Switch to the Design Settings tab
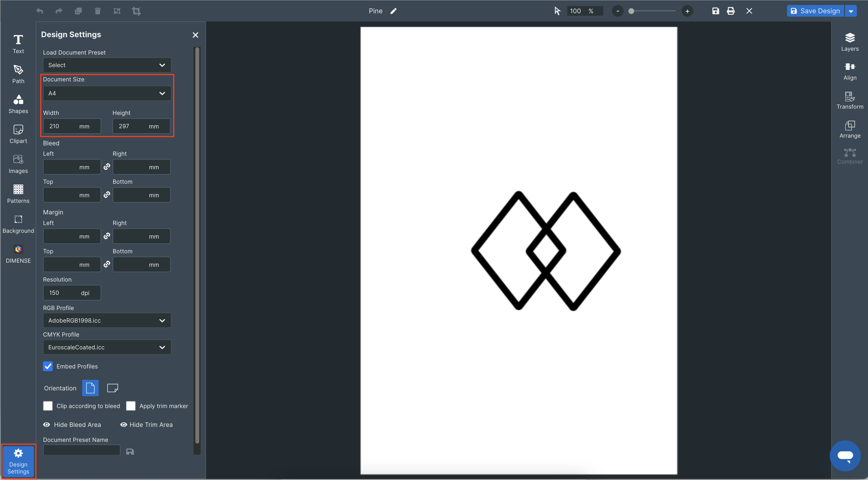Viewport: 868px width, 480px height. [18, 461]
